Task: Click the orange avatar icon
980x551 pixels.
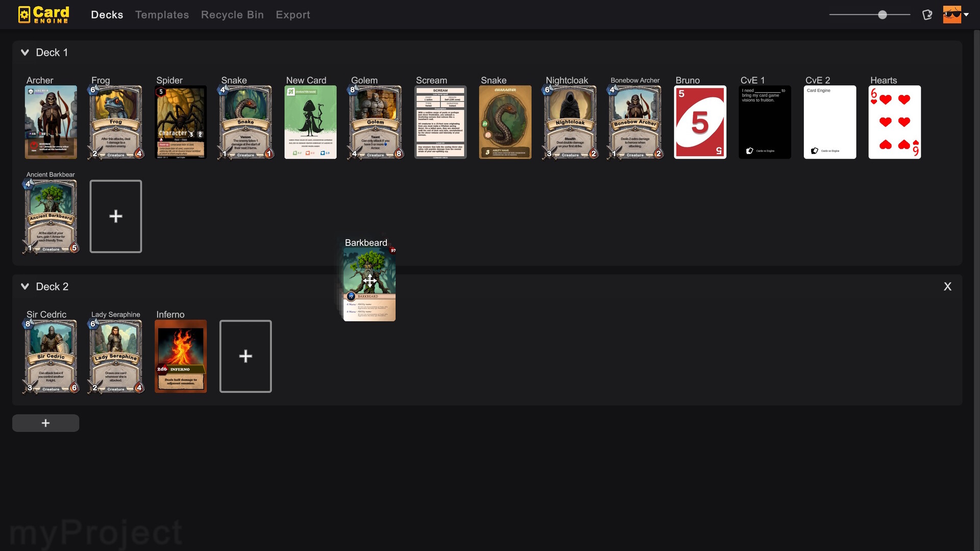Action: [x=951, y=14]
